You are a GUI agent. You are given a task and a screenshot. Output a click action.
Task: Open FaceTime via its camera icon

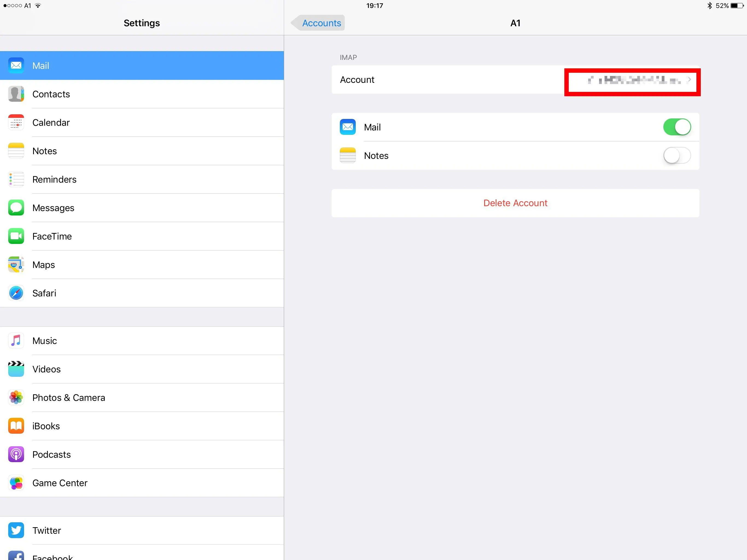16,236
